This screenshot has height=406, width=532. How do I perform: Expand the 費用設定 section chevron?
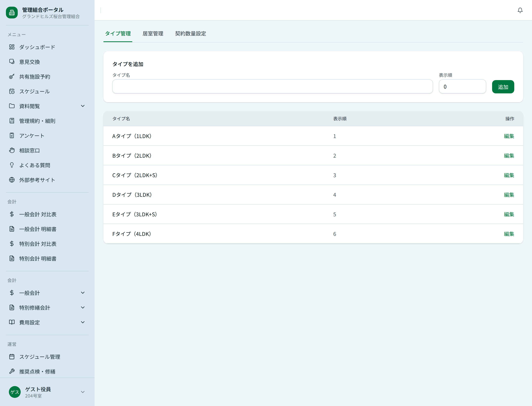click(x=83, y=322)
